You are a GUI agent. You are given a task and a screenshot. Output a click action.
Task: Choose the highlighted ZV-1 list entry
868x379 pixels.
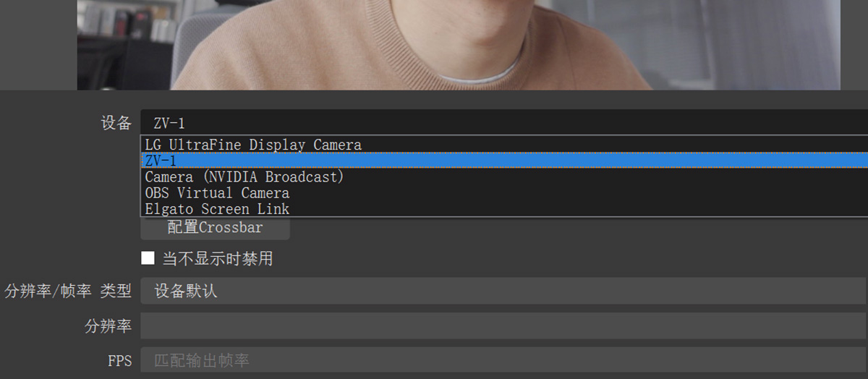(x=504, y=161)
